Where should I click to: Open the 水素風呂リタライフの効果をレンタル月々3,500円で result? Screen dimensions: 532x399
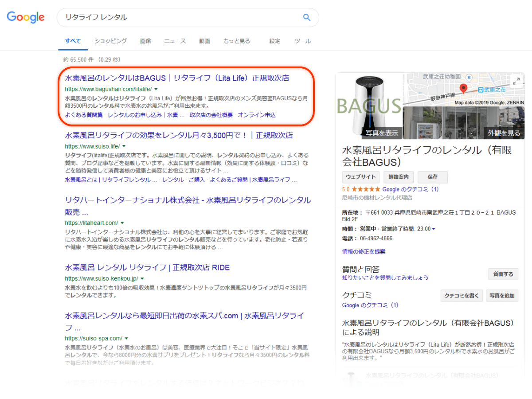click(x=179, y=135)
